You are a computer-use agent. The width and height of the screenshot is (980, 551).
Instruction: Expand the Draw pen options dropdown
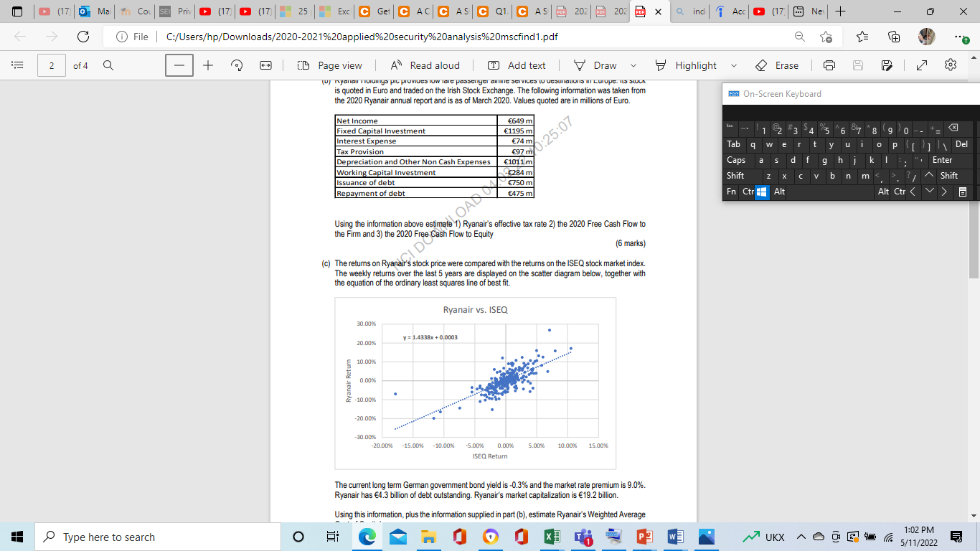(x=633, y=65)
